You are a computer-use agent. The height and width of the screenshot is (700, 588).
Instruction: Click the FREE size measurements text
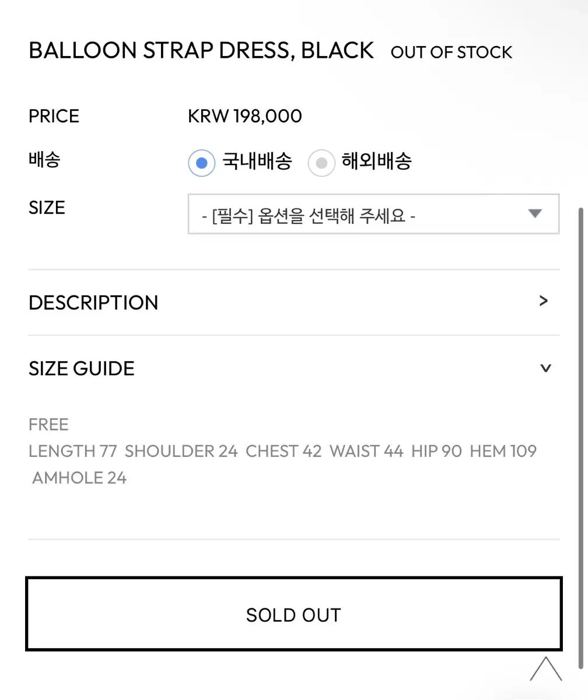(x=282, y=451)
